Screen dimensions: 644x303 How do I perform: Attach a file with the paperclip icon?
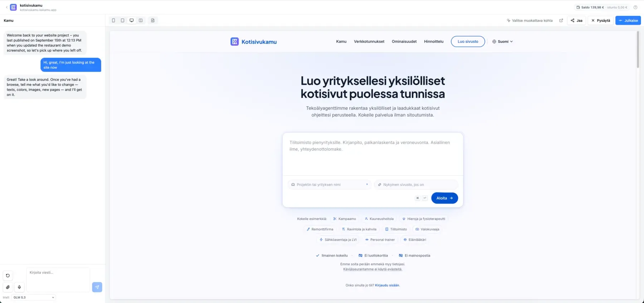pos(8,287)
